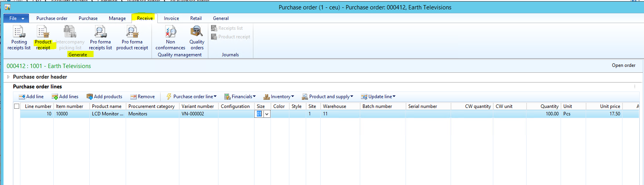Sort by the Warehouse column header
Viewport: 644px width, 185px height.
334,106
